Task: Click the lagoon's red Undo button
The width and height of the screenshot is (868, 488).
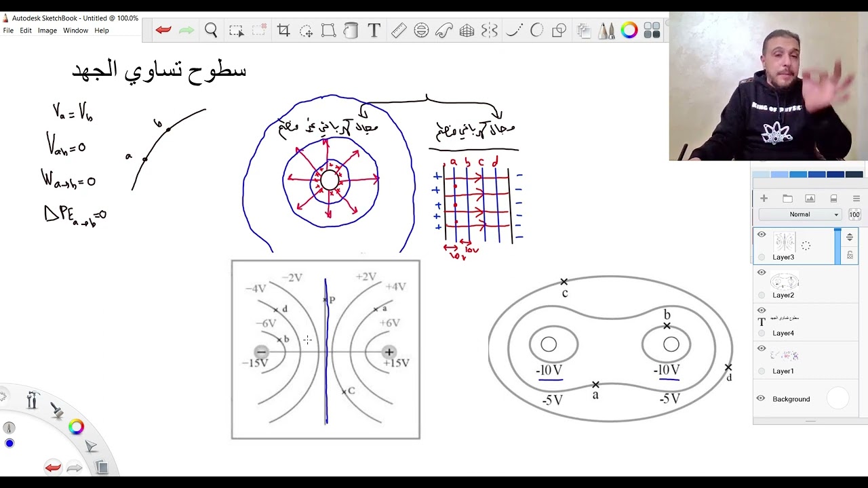Action: (x=52, y=467)
